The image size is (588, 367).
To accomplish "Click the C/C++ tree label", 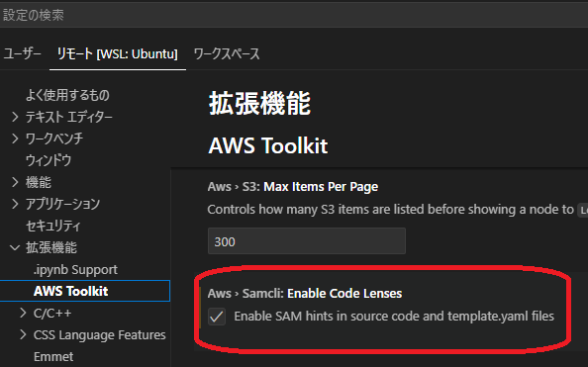I will (x=52, y=313).
